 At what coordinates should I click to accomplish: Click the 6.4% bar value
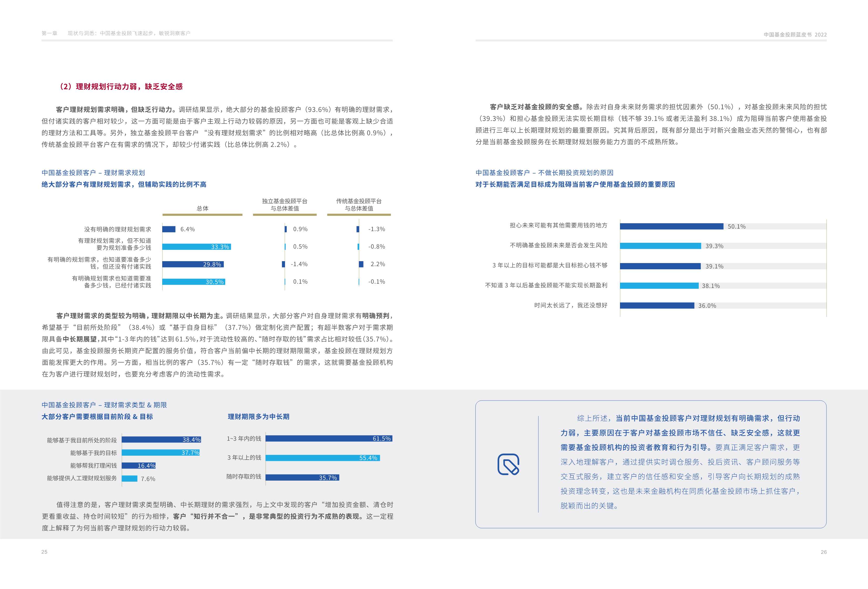click(187, 229)
